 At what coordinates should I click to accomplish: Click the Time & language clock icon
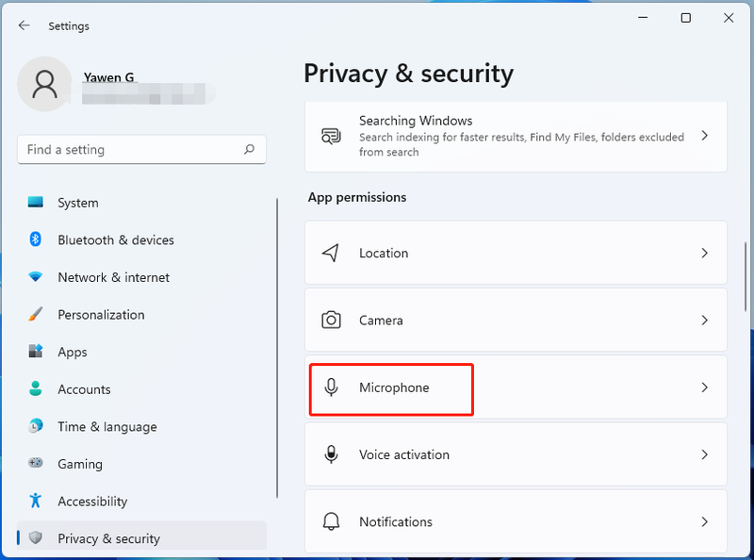(36, 426)
